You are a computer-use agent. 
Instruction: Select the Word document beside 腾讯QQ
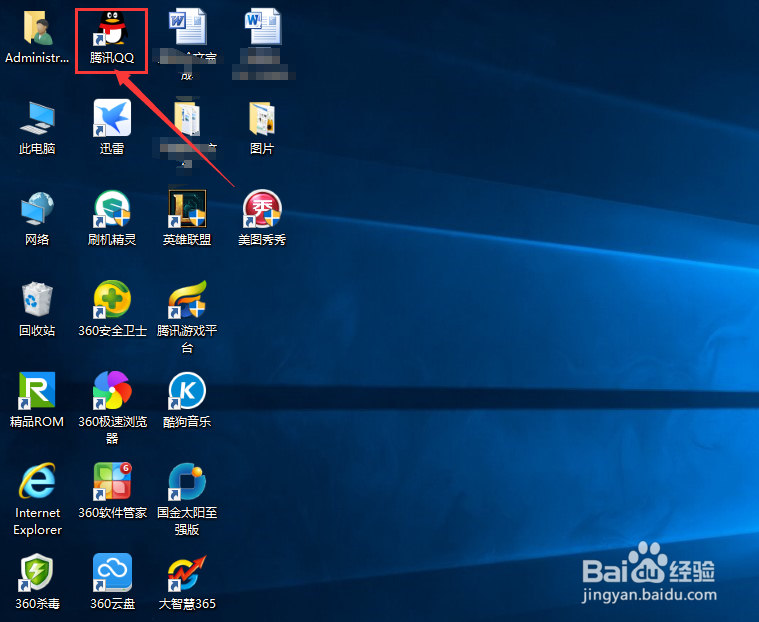(187, 27)
